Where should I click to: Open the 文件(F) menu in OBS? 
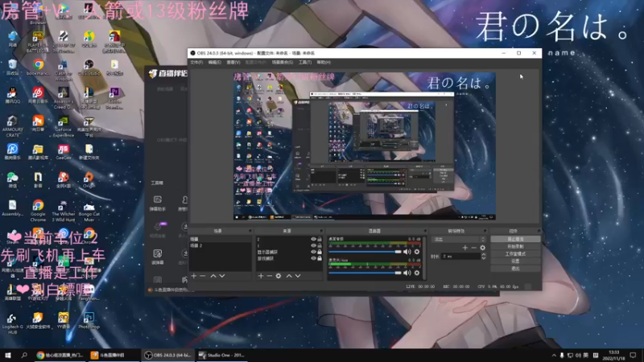pyautogui.click(x=196, y=63)
